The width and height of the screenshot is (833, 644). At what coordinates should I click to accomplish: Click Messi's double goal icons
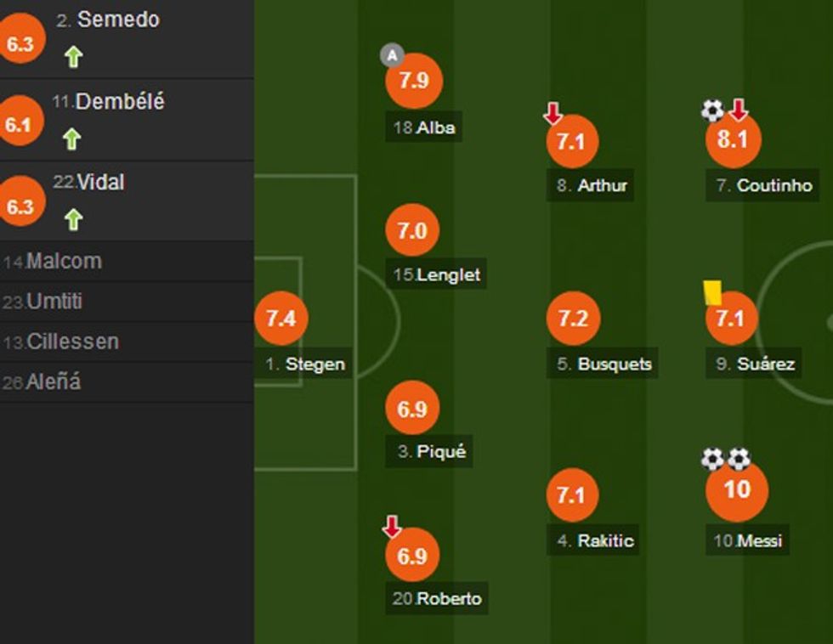[x=726, y=460]
